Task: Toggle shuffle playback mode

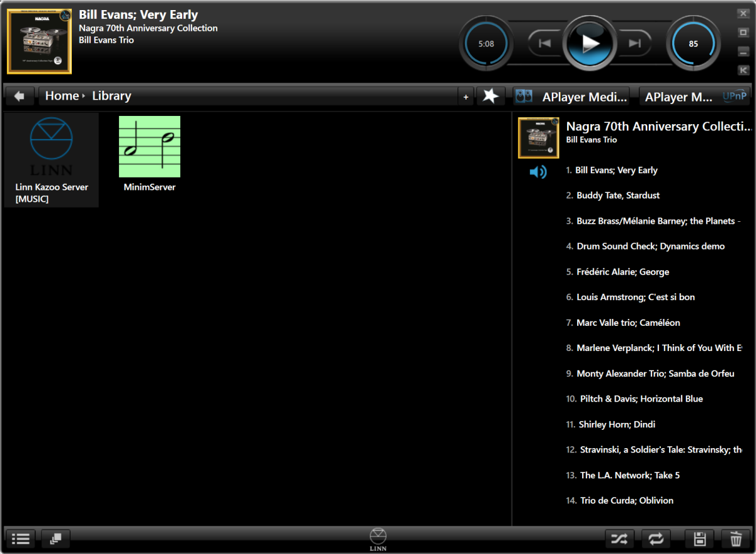Action: click(x=619, y=539)
